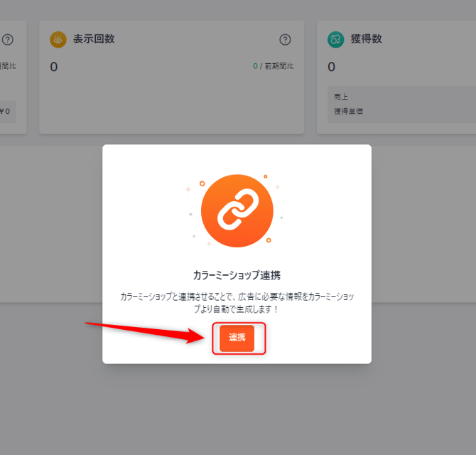Click the help icon in the leftmost card

coord(8,40)
